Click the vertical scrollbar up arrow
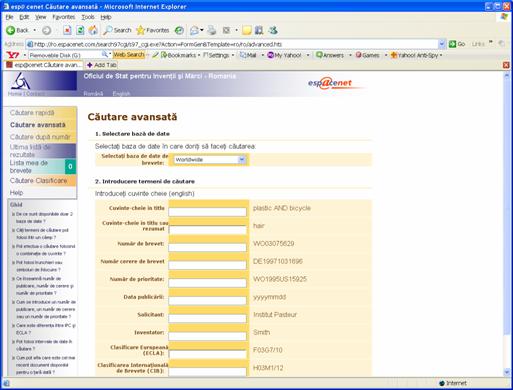Image resolution: width=513 pixels, height=390 pixels. tap(507, 75)
